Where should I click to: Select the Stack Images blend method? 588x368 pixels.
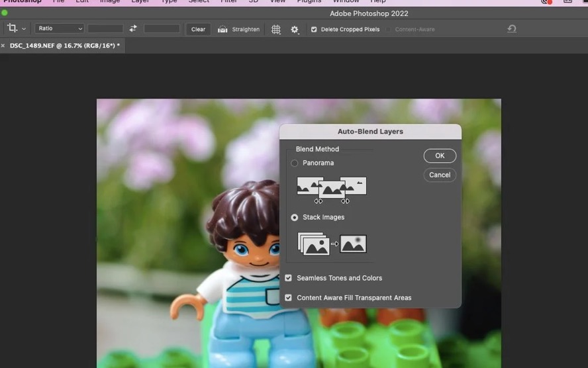click(295, 217)
